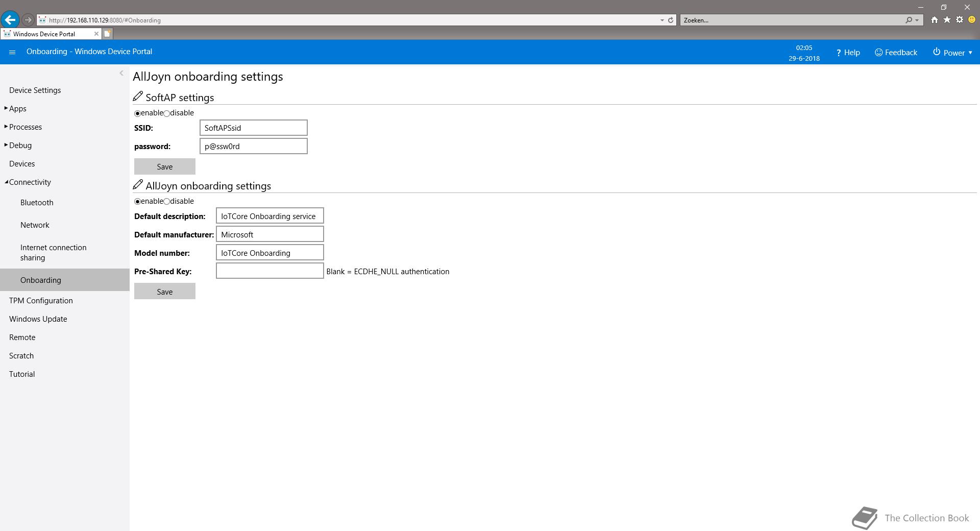Go to Network settings
This screenshot has height=531, width=980.
tap(35, 225)
